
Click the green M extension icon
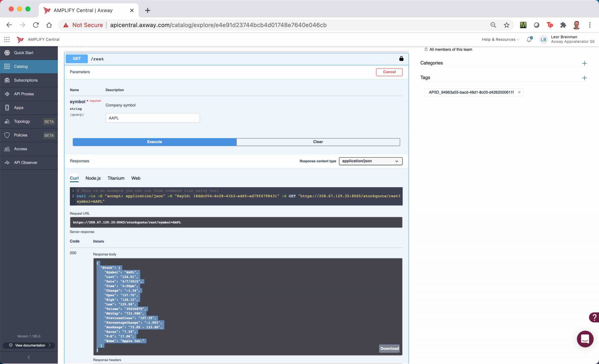click(x=523, y=25)
